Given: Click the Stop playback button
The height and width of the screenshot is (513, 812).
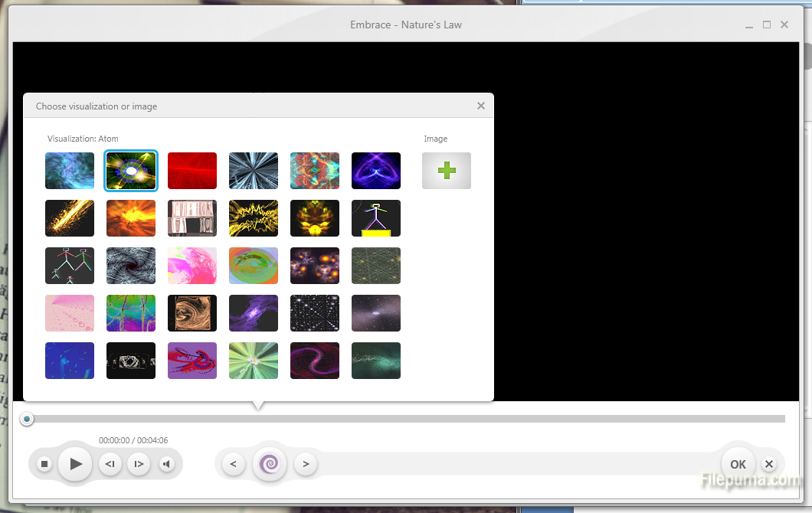Looking at the screenshot, I should (x=45, y=464).
